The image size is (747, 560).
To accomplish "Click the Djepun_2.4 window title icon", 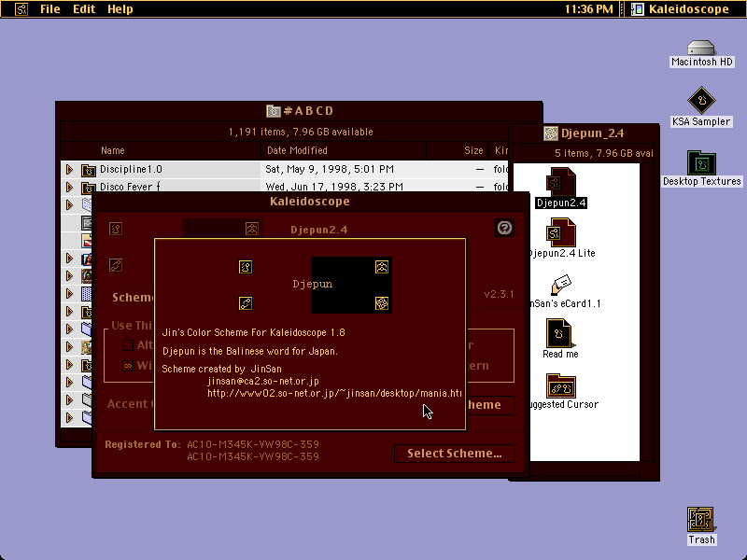I will [550, 133].
